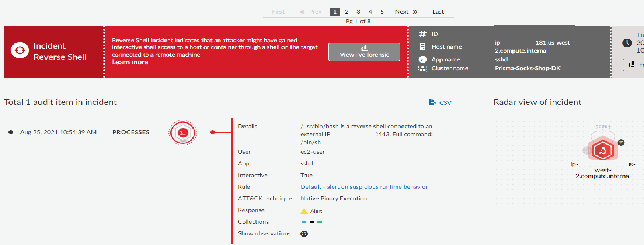Download audit items as CSV
This screenshot has width=644, height=245.
pyautogui.click(x=440, y=102)
